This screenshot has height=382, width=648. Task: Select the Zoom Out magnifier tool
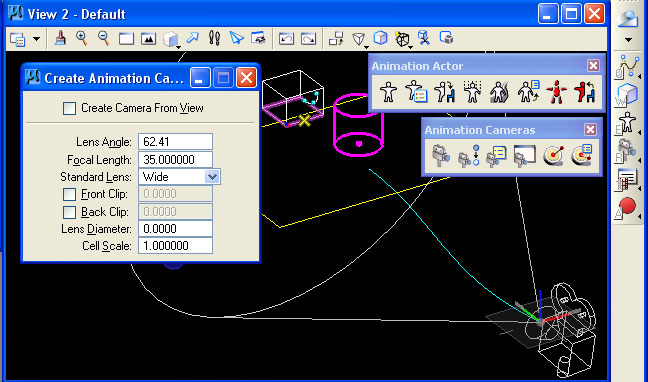tap(103, 38)
